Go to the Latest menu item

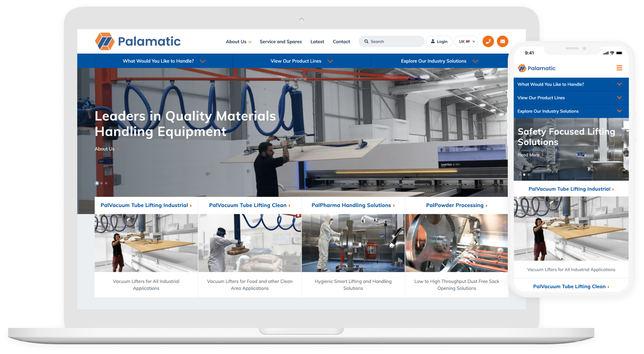coord(317,41)
